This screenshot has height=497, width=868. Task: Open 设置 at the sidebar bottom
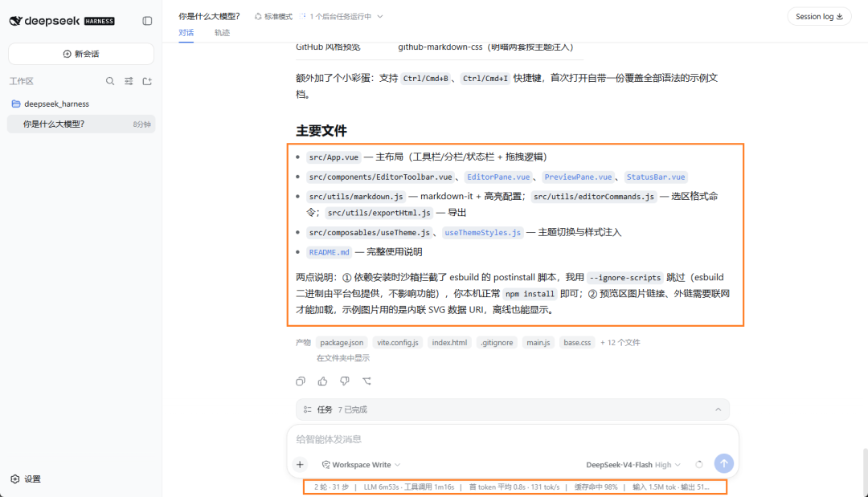26,479
